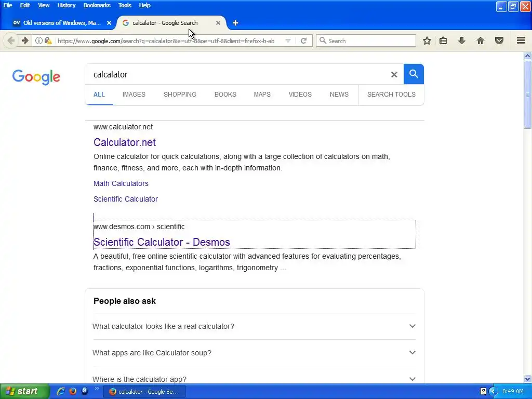Image resolution: width=532 pixels, height=399 pixels.
Task: Show hidden system tray icons arrow
Action: 494,392
